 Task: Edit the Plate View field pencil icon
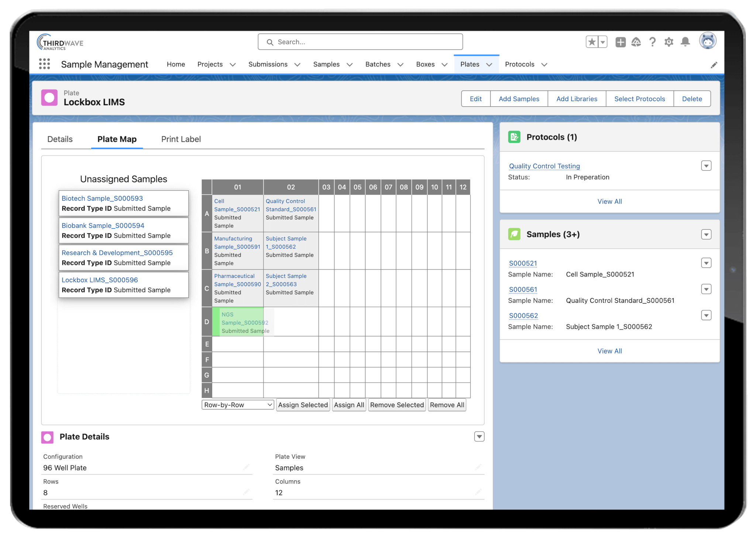point(478,468)
